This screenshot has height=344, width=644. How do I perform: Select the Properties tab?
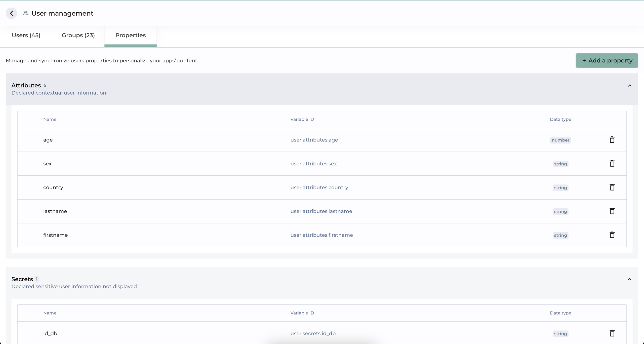(x=130, y=35)
